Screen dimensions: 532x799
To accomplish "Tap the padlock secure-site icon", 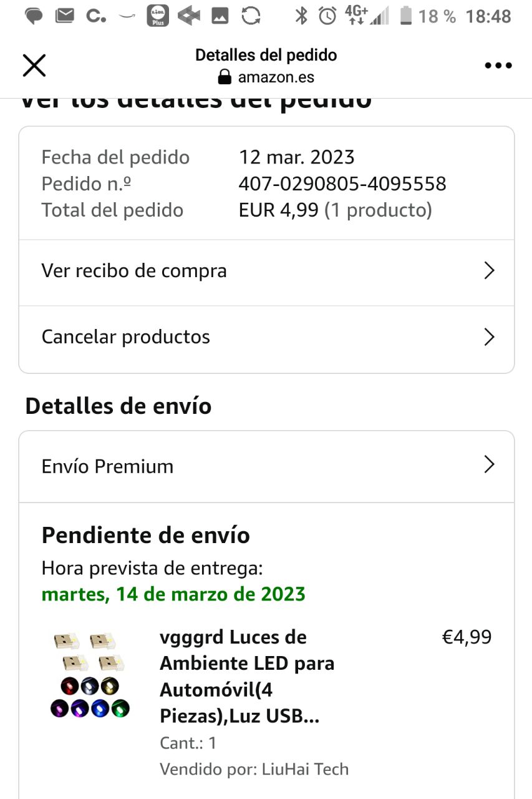I will [225, 77].
